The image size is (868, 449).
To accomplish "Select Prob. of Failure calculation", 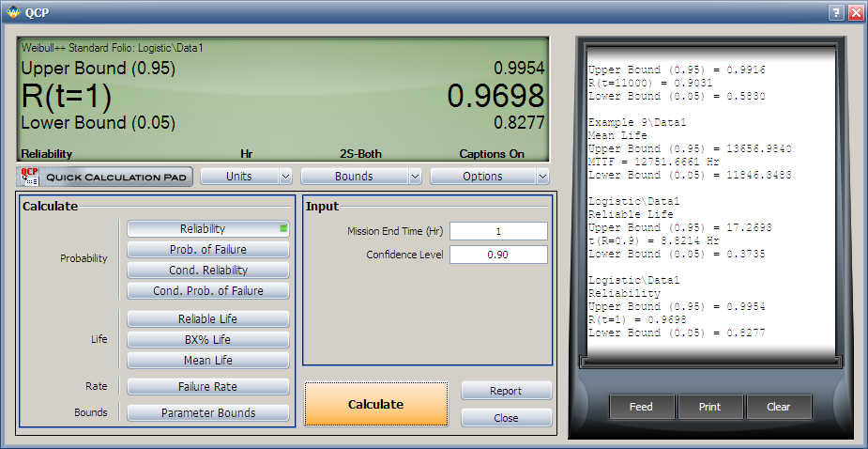I will click(x=208, y=250).
